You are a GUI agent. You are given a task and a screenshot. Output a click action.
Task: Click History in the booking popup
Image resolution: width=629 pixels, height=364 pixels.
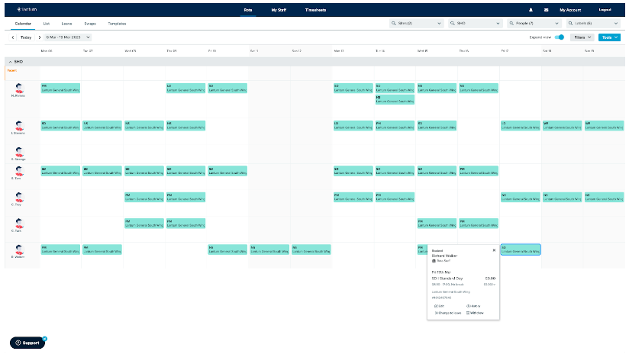tap(473, 306)
